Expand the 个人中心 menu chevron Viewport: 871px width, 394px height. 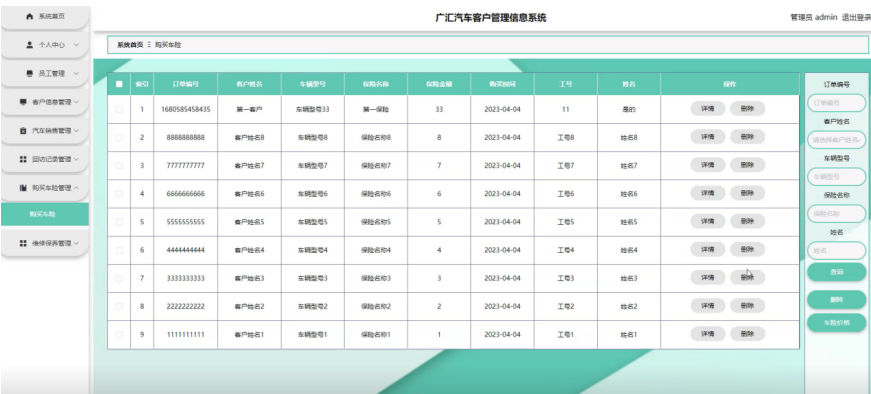point(76,45)
